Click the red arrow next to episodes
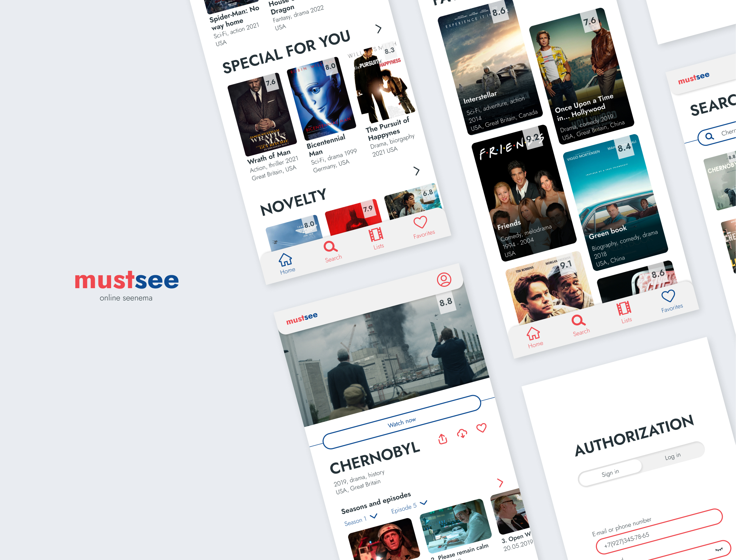Screen dimensions: 736x560 pos(500,483)
